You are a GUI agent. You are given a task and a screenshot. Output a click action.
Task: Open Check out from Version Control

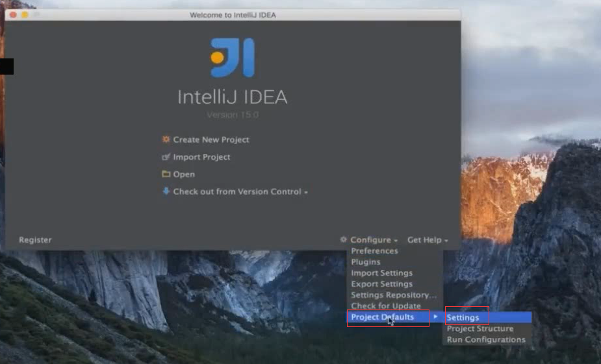click(237, 191)
